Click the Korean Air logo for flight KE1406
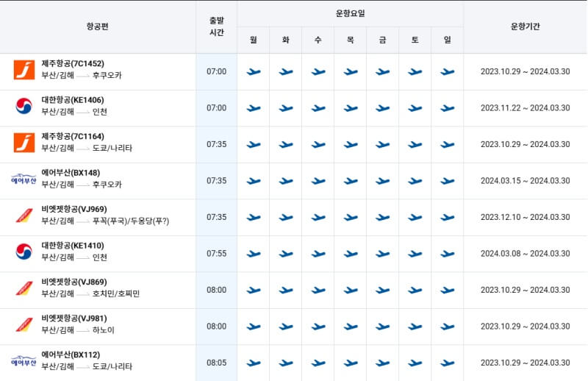 pyautogui.click(x=24, y=106)
